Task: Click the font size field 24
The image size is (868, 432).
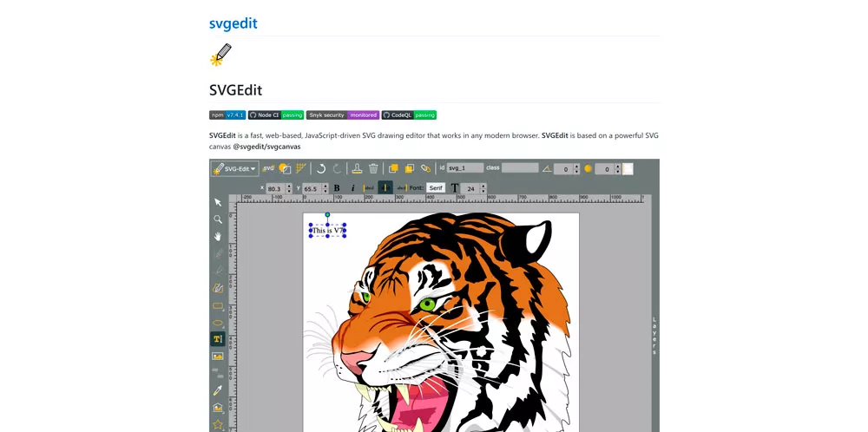Action: pos(470,188)
